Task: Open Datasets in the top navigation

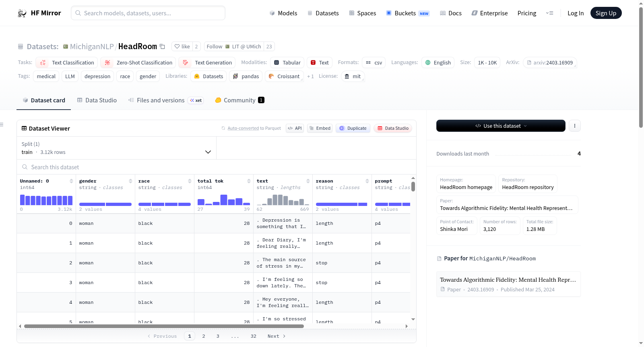Action: pyautogui.click(x=323, y=13)
